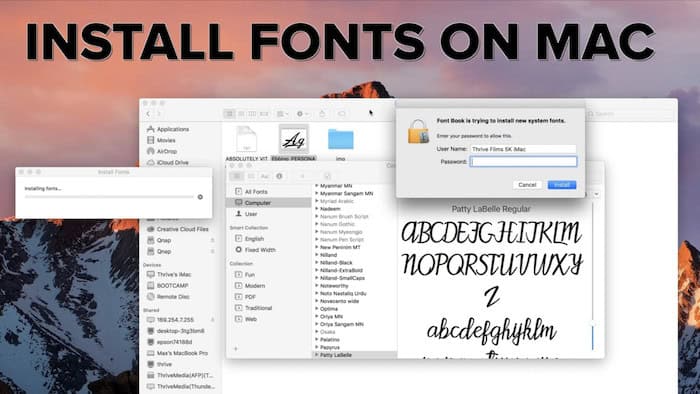Expand the Noteworthy font family
This screenshot has width=700, height=394.
pyautogui.click(x=317, y=286)
